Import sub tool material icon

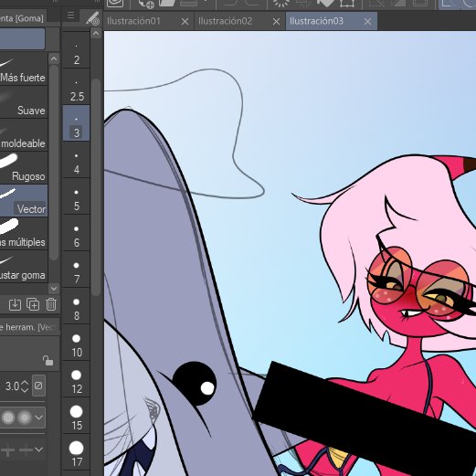(x=15, y=304)
